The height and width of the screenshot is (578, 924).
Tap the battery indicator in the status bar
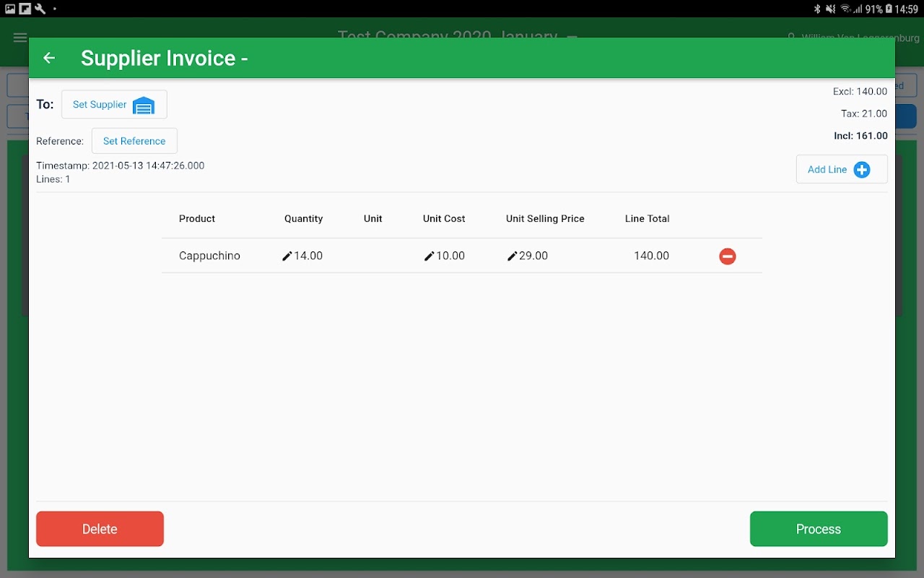[888, 9]
